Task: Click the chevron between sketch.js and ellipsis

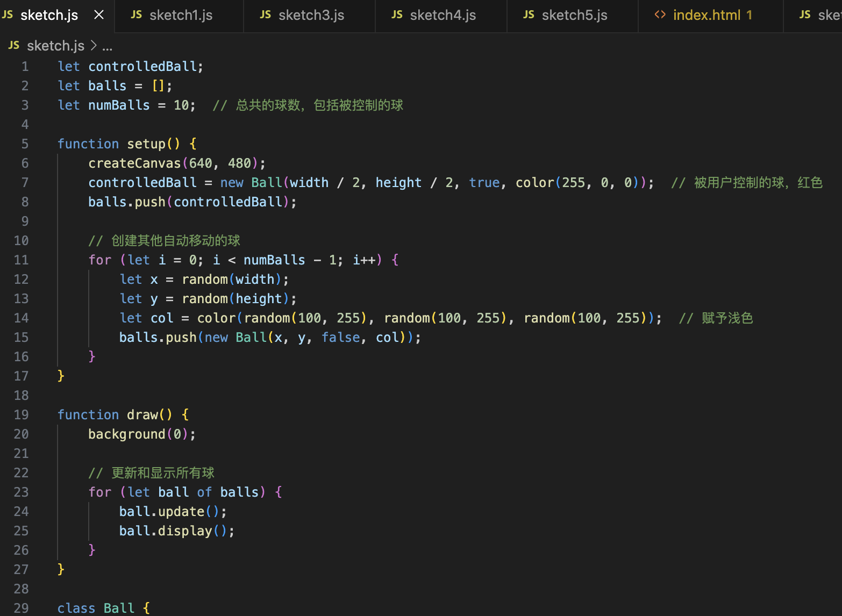Action: click(x=93, y=46)
